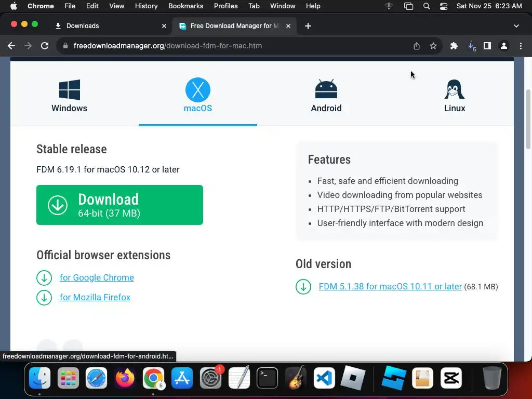
Task: Open System Settings from the Dock
Action: (210, 378)
